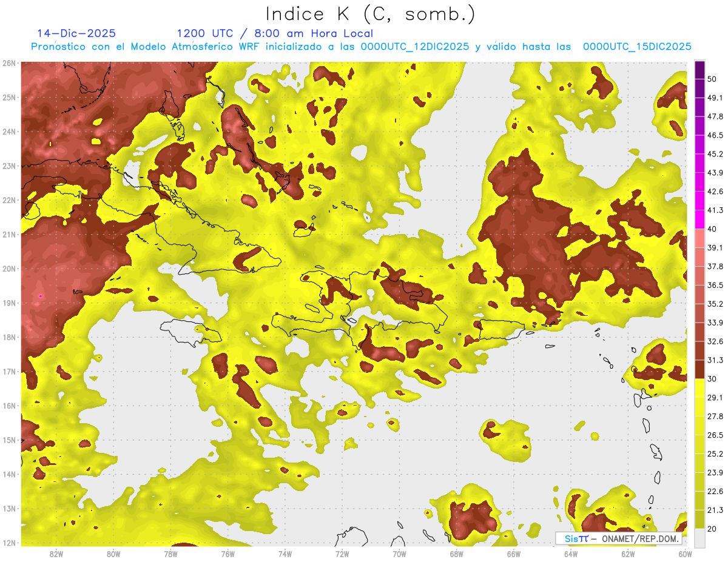Select the '47.8' color scale label
The height and width of the screenshot is (562, 728).
[716, 116]
